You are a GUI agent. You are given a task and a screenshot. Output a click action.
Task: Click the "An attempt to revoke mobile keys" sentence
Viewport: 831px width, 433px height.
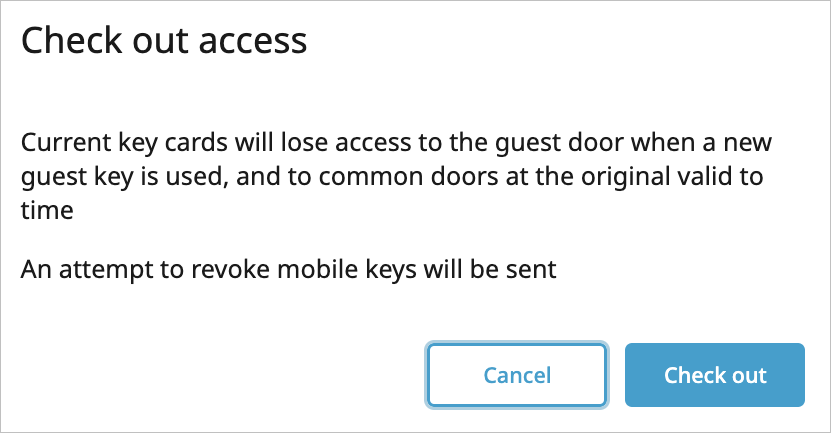click(288, 268)
